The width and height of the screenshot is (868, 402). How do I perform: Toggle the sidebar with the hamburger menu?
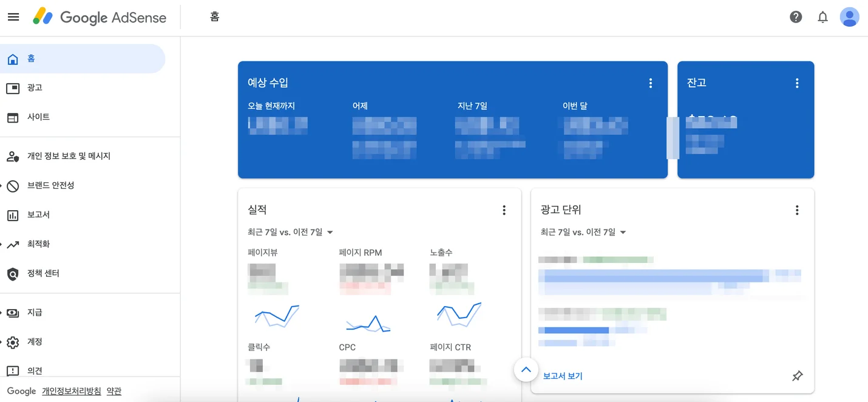click(x=13, y=16)
